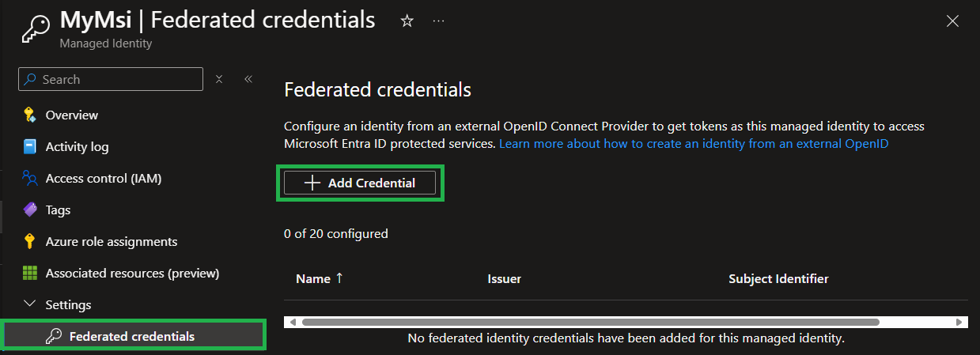The height and width of the screenshot is (355, 980).
Task: Favorite MyMsi with the star icon
Action: 407,21
